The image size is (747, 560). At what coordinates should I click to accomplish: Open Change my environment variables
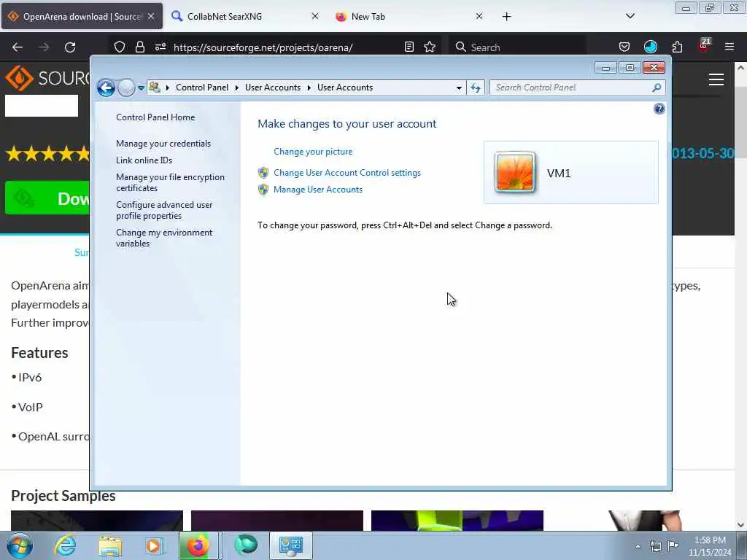coord(164,238)
